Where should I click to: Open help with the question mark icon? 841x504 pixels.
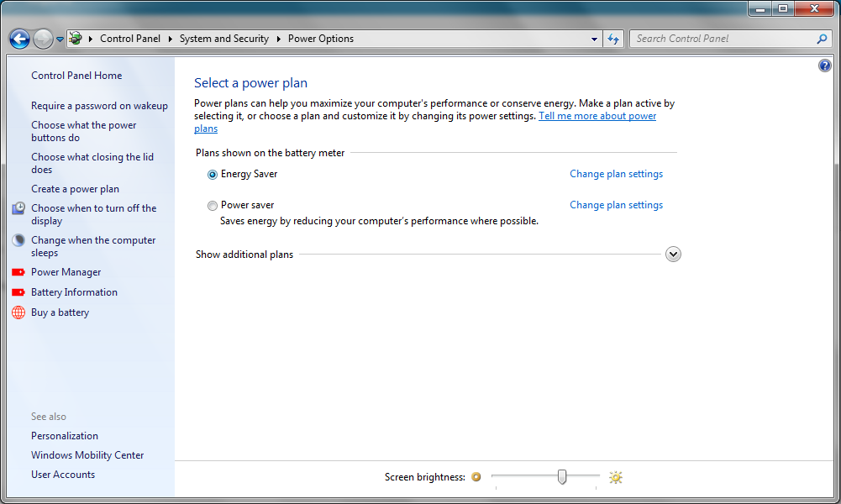[824, 66]
